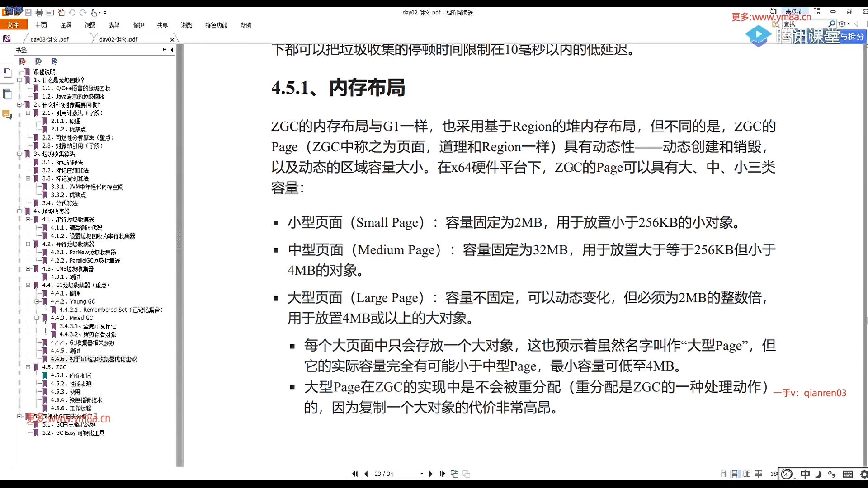This screenshot has width=868, height=488.
Task: Toggle continuous page view mode
Action: coord(735,474)
